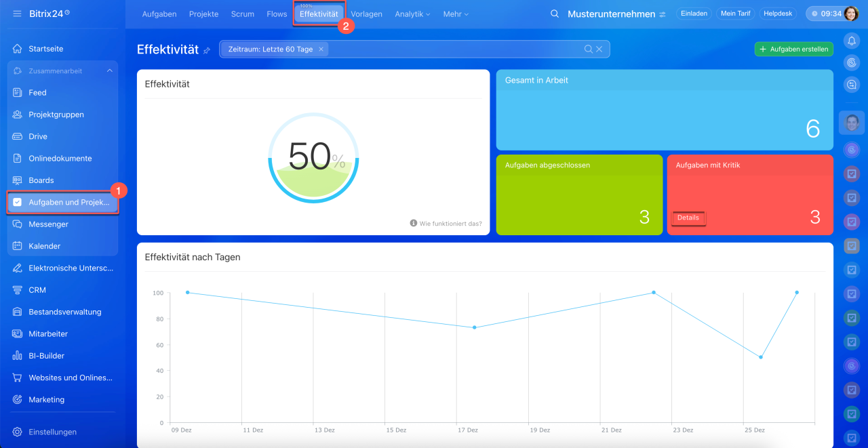Switch to the Scrum tab
This screenshot has height=448, width=868.
coord(242,14)
